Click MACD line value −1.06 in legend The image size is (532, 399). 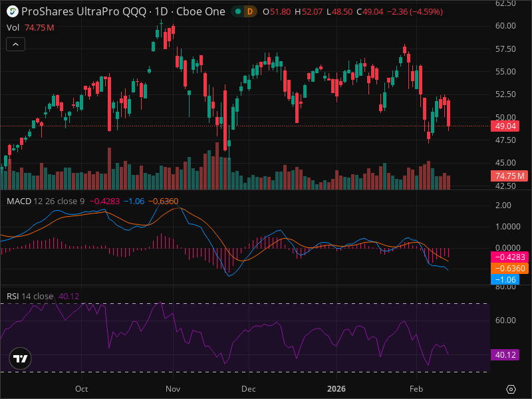point(134,201)
